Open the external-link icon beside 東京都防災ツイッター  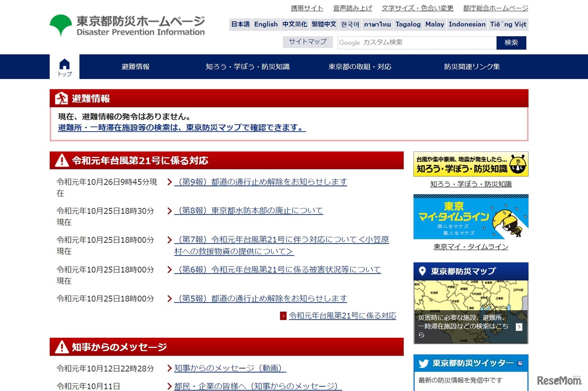520,363
